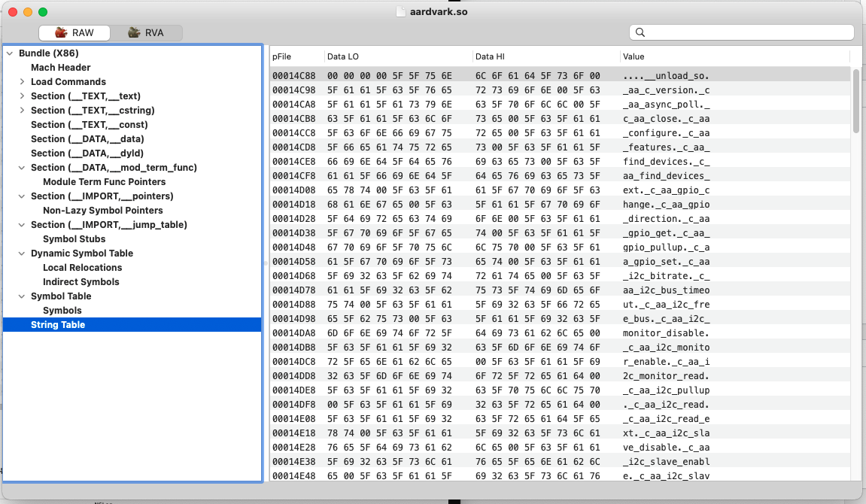
Task: Click value _i2c_bitrate._c_
Action: 666,276
